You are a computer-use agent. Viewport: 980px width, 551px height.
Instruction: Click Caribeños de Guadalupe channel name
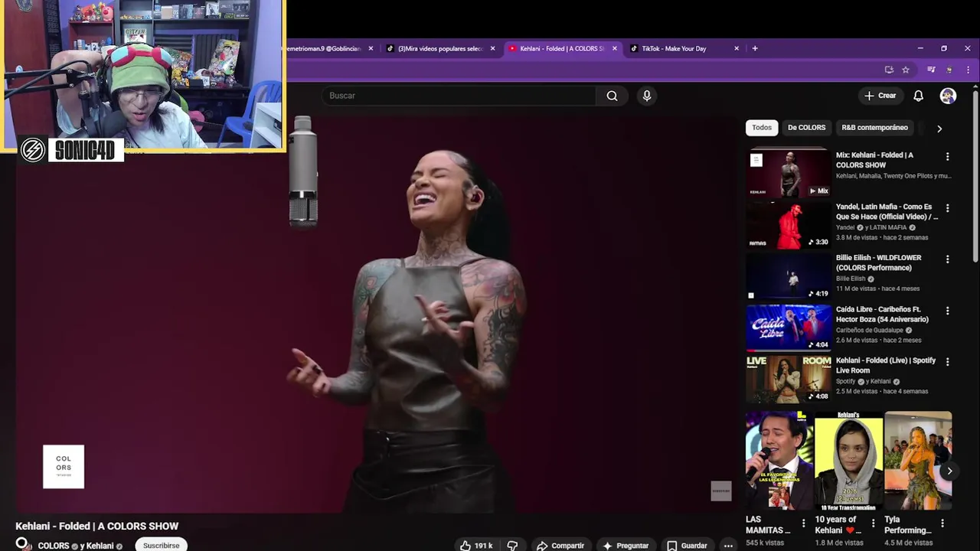click(869, 330)
